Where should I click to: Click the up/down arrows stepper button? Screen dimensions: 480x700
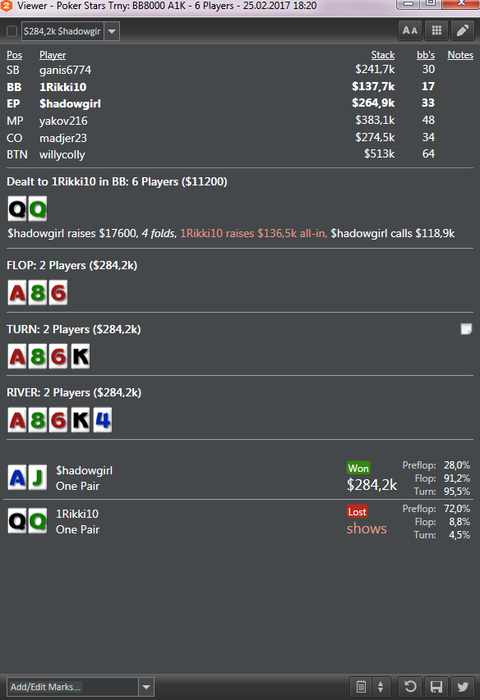(380, 687)
